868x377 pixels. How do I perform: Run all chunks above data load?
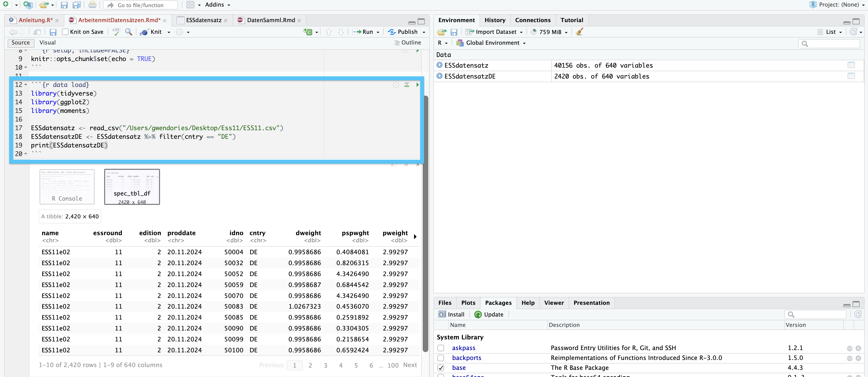point(407,85)
